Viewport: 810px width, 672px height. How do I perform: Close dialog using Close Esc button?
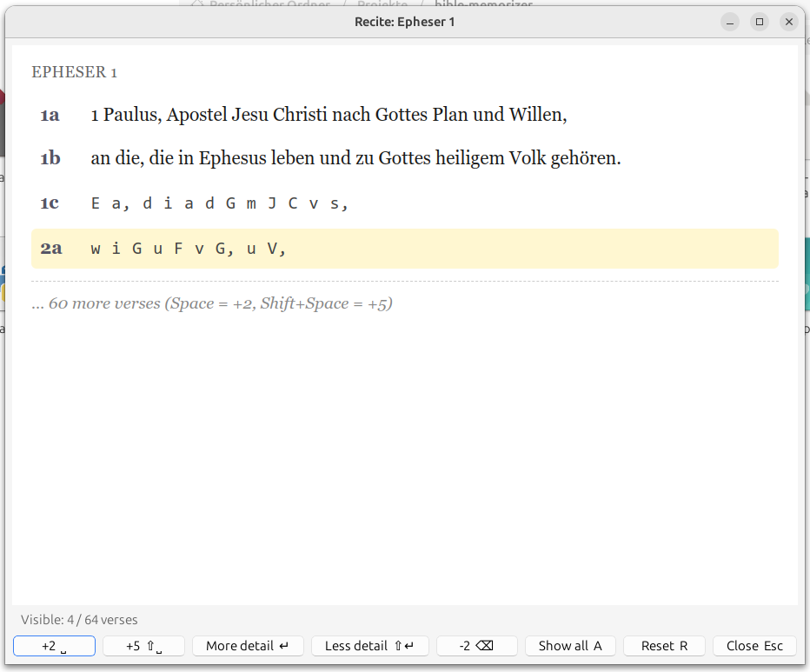tap(754, 646)
